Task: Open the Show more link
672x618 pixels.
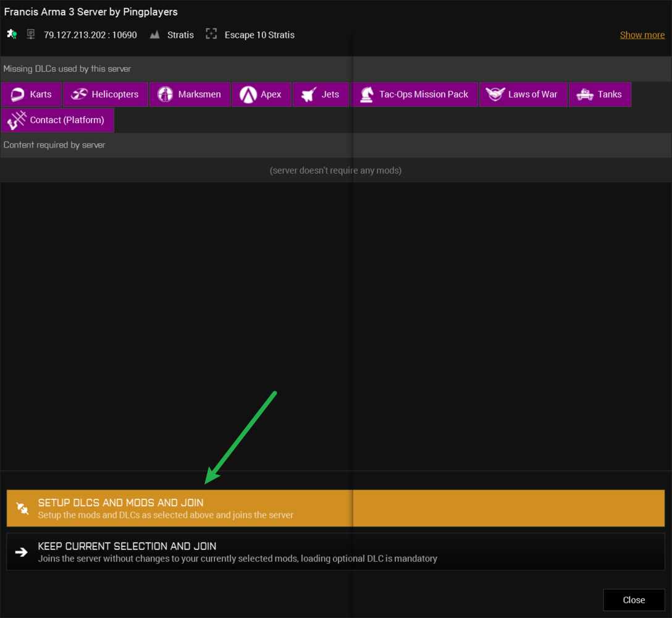Action: [x=642, y=35]
